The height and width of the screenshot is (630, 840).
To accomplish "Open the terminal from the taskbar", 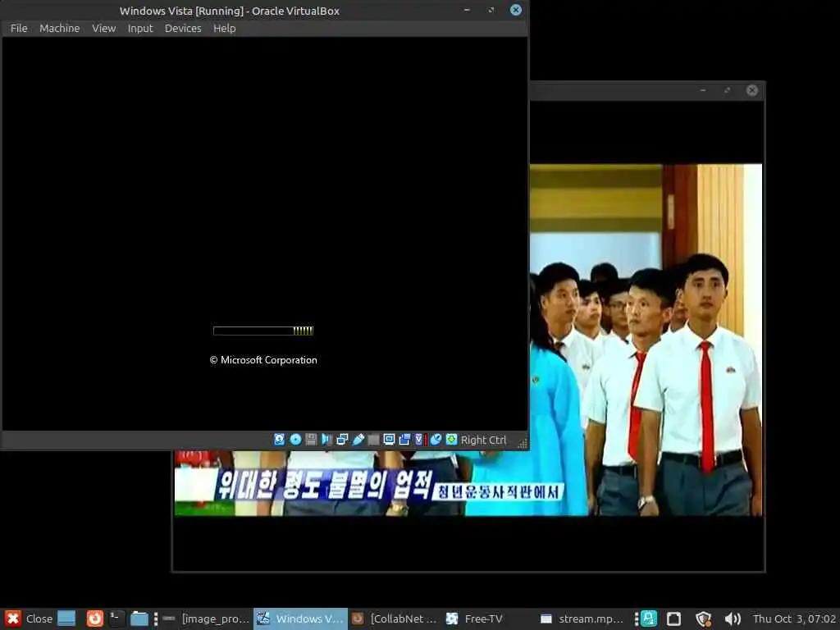I will (116, 619).
